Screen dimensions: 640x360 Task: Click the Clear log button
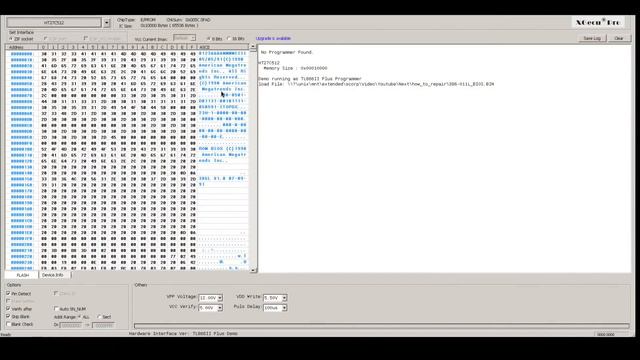pyautogui.click(x=619, y=38)
